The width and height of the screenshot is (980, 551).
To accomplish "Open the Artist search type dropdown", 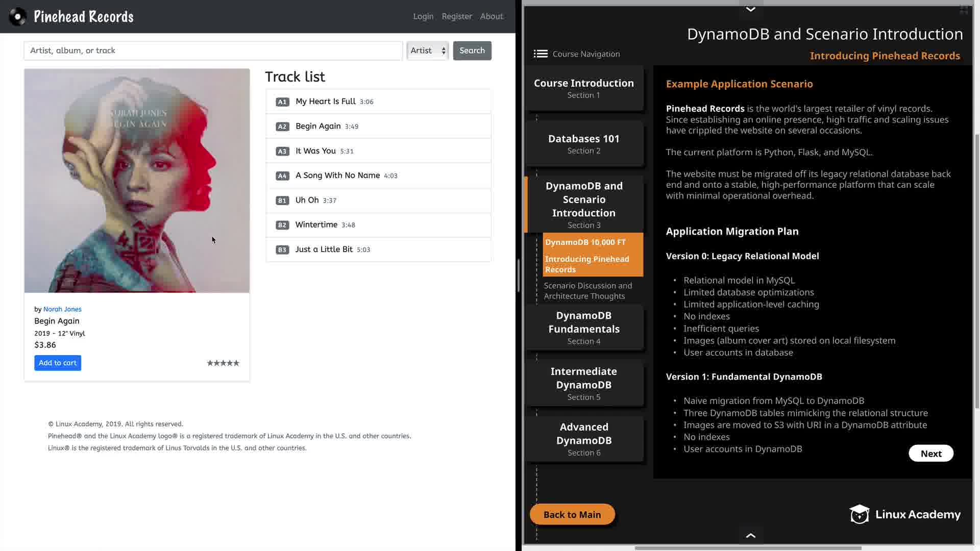I will tap(428, 51).
